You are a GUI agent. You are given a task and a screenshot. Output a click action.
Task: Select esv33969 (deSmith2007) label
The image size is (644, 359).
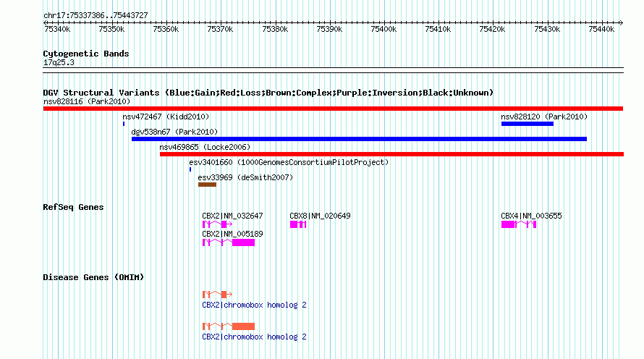(245, 177)
